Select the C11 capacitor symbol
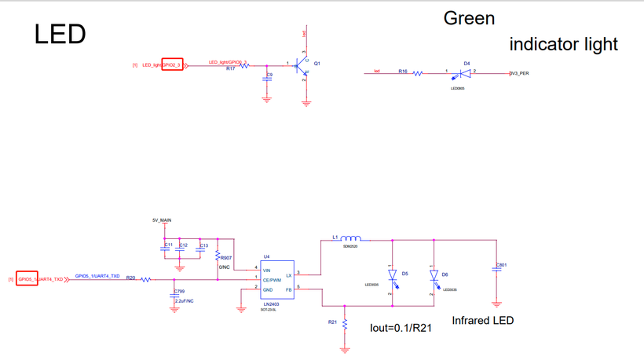The width and height of the screenshot is (644, 357). pyautogui.click(x=165, y=248)
